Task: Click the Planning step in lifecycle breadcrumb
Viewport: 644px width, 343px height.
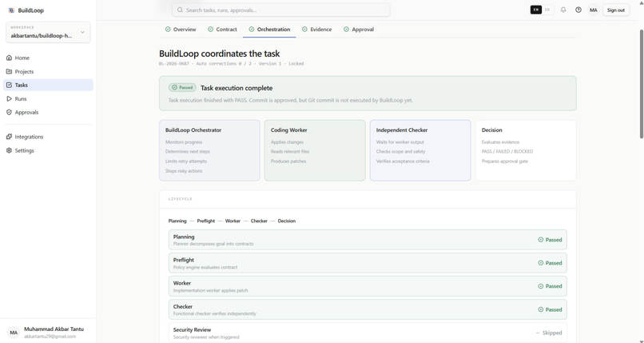Action: [x=177, y=221]
